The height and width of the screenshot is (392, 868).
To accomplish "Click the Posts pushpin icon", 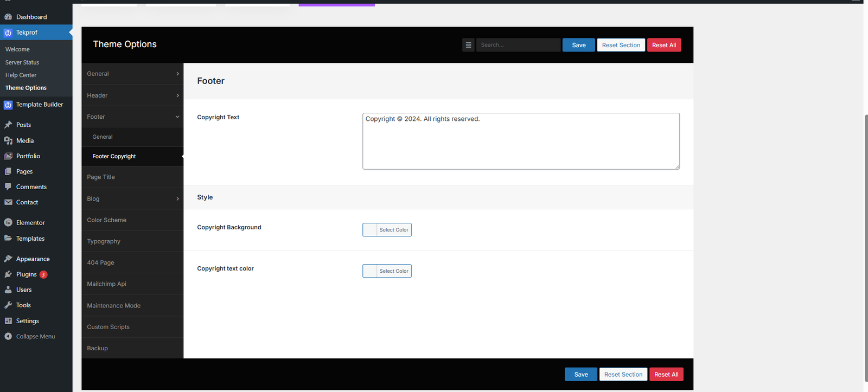I will coord(8,125).
